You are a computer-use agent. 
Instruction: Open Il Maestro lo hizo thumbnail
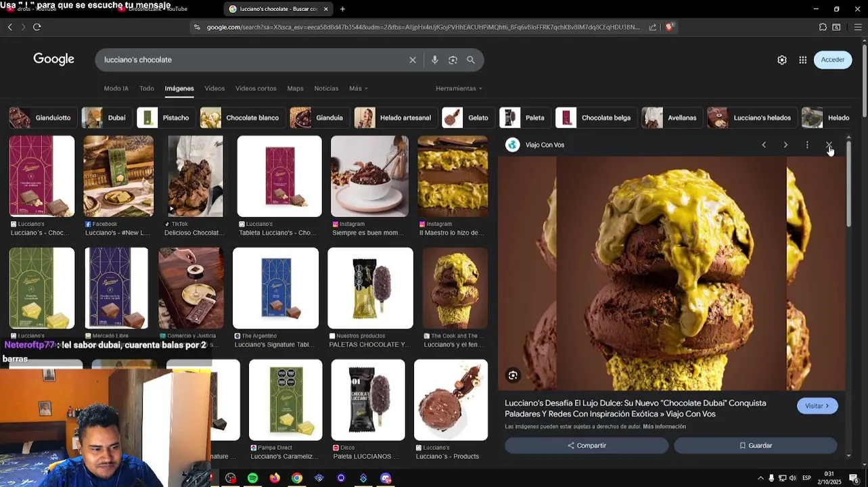[453, 177]
